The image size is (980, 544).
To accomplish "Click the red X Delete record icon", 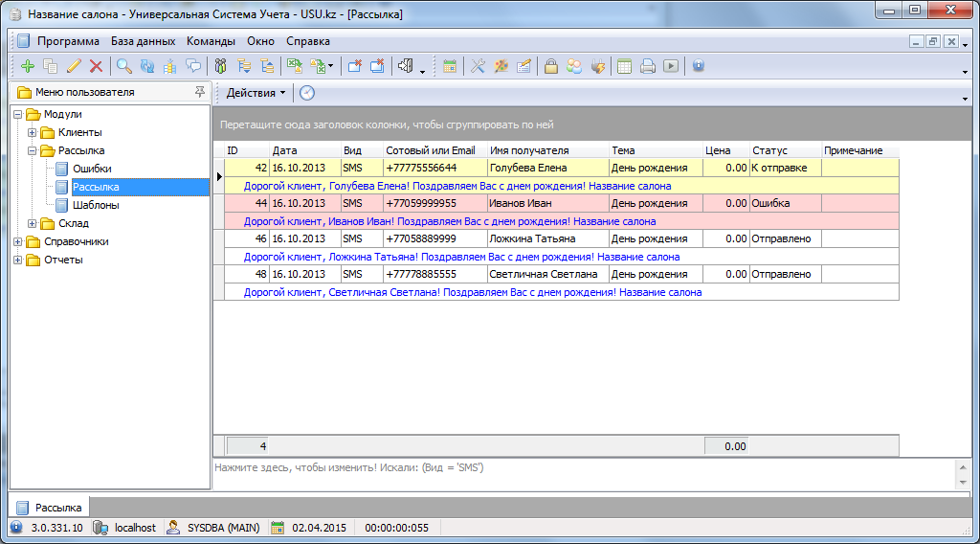I will click(x=96, y=66).
